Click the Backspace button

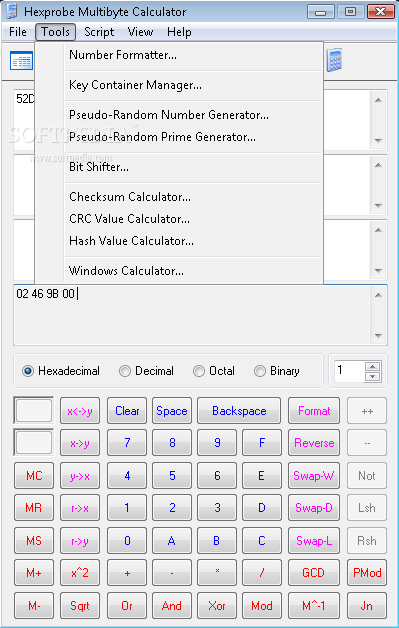(239, 411)
